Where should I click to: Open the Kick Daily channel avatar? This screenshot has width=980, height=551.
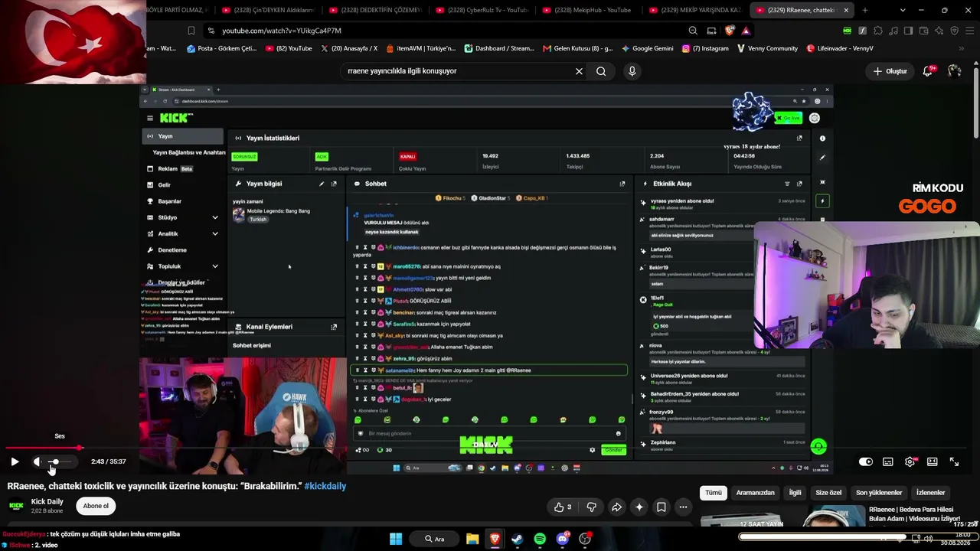(x=15, y=506)
